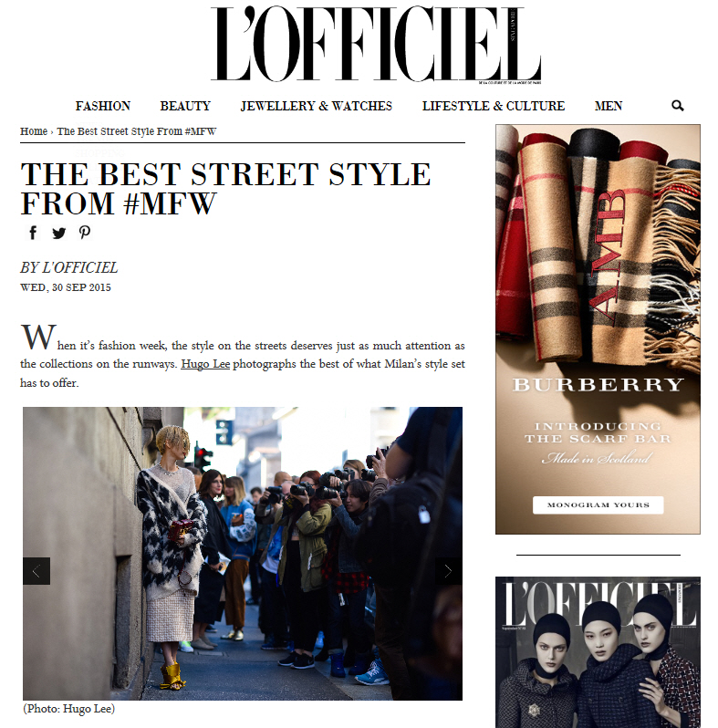The image size is (718, 728).
Task: Open the Beauty menu
Action: [x=185, y=107]
